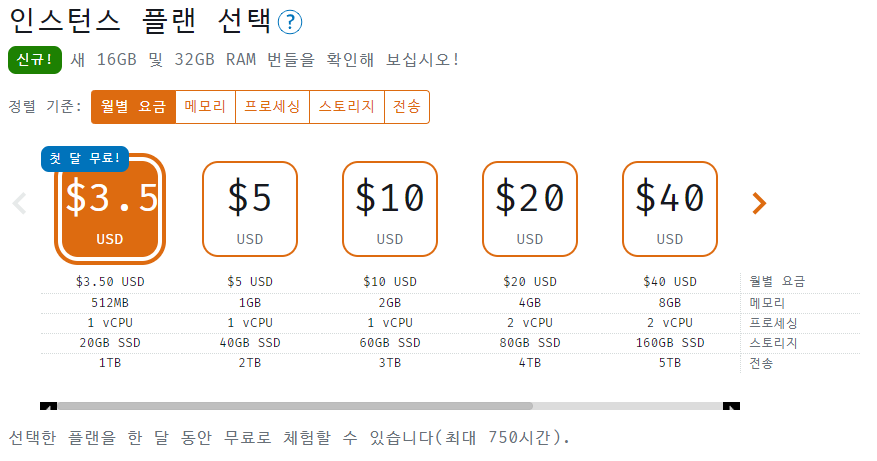
Task: Sort plans by 월별 요금
Action: (x=133, y=107)
